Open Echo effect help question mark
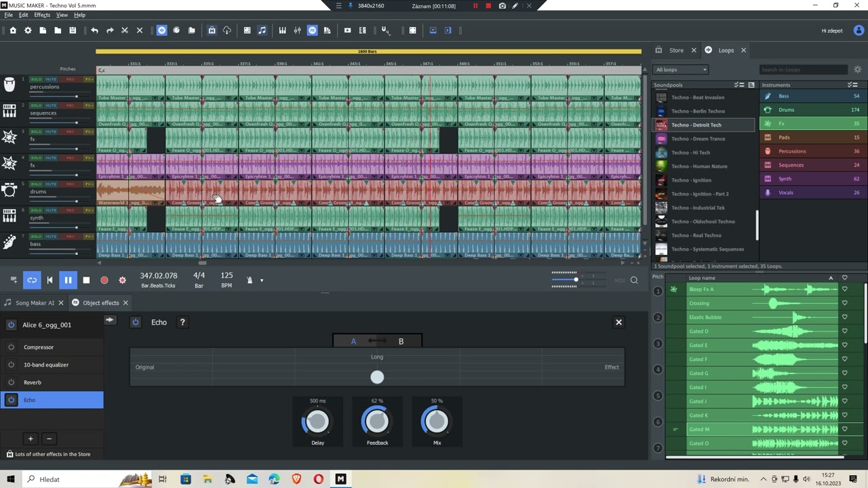 (x=182, y=323)
